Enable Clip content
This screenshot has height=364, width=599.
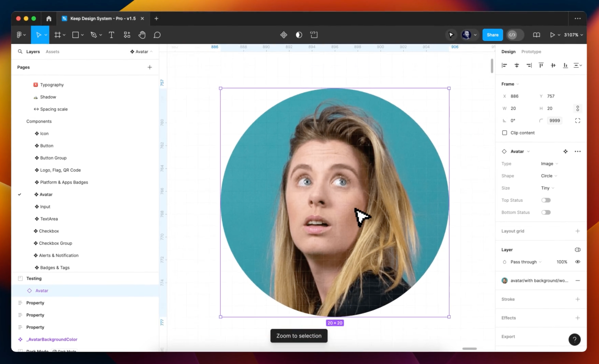pyautogui.click(x=505, y=133)
